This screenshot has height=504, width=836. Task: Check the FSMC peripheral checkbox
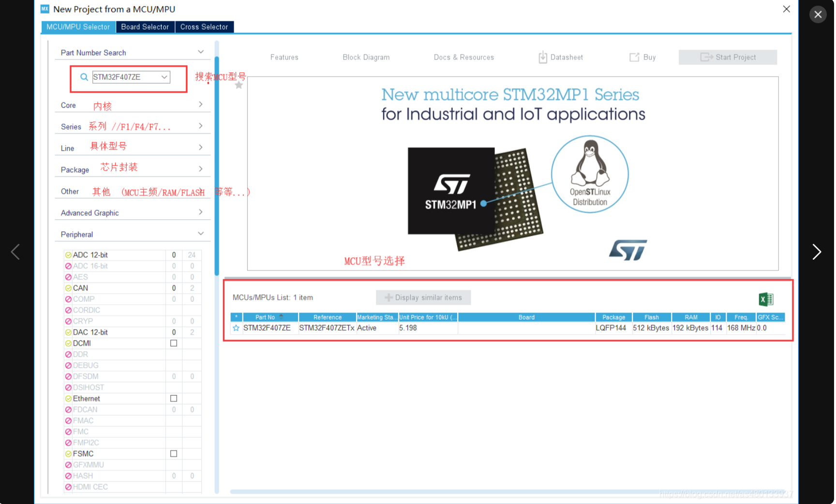pyautogui.click(x=174, y=454)
